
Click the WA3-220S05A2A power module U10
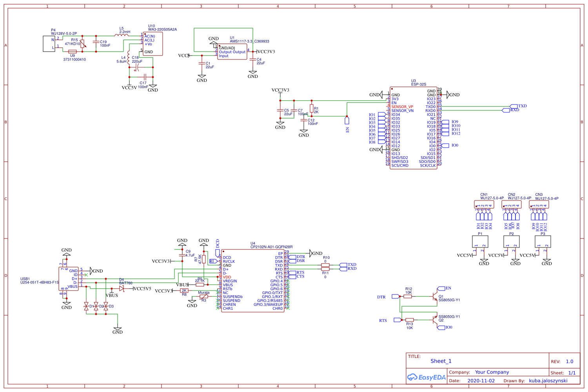click(x=153, y=43)
